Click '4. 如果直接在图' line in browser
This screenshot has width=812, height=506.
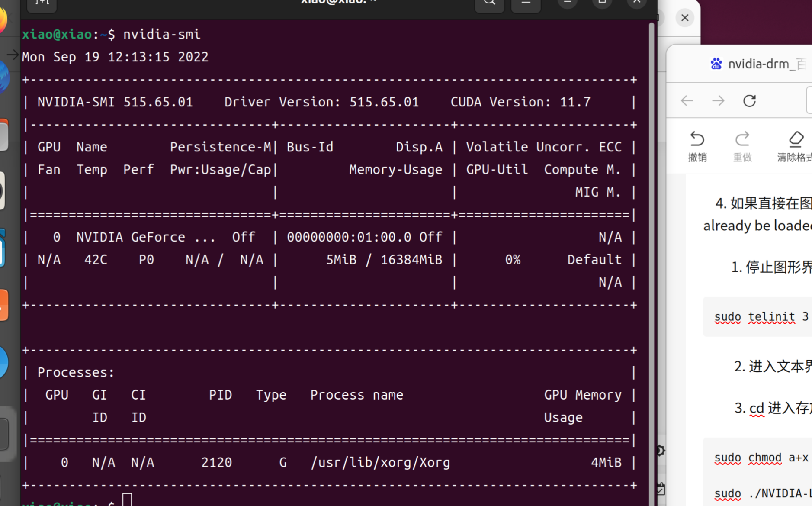tap(764, 203)
